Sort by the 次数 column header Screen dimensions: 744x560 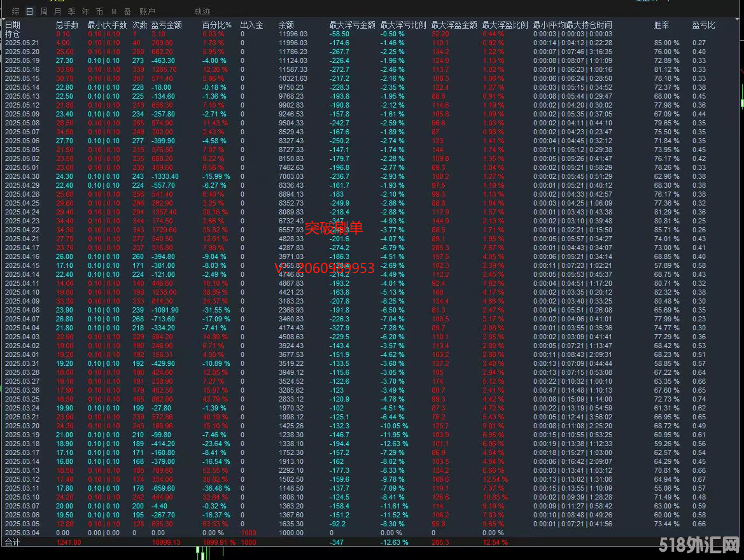(x=139, y=25)
